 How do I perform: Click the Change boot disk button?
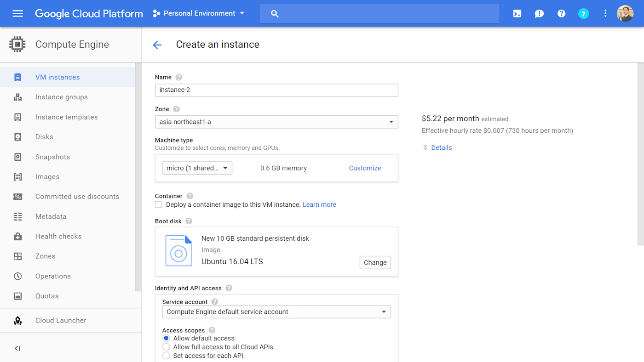coord(375,262)
